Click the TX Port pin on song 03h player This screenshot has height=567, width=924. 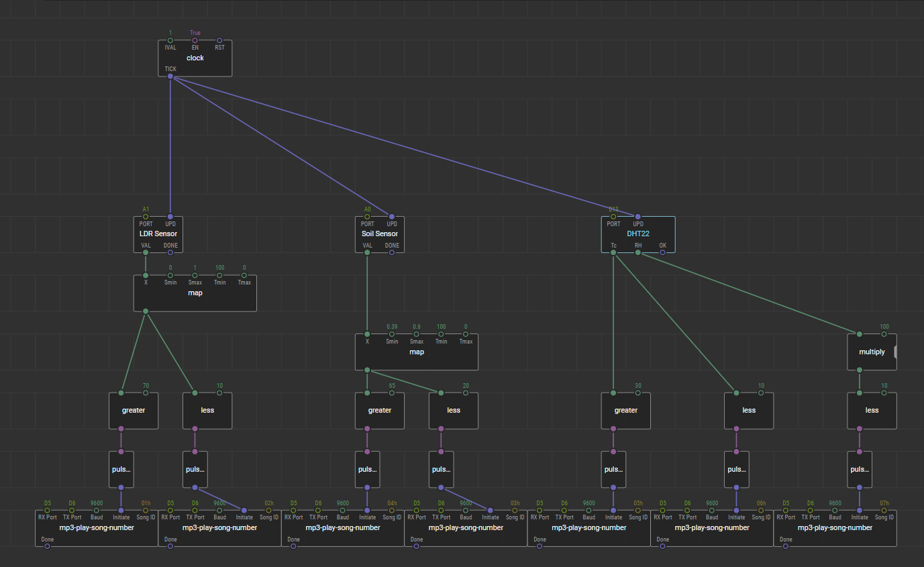tap(442, 510)
